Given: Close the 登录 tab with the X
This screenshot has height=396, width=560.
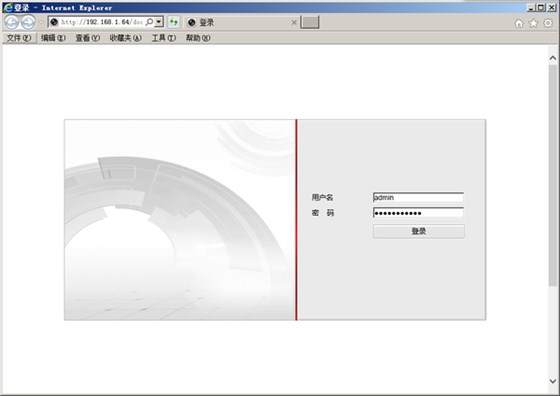Looking at the screenshot, I should coord(294,22).
